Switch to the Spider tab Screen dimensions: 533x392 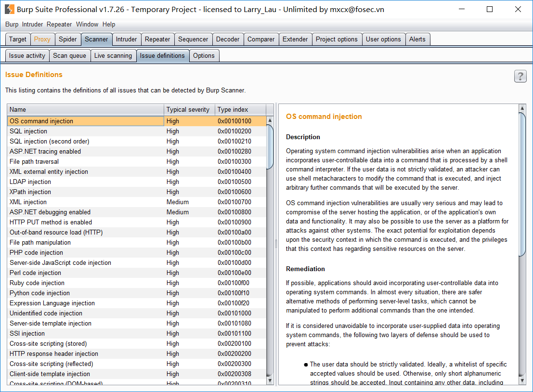pos(67,39)
